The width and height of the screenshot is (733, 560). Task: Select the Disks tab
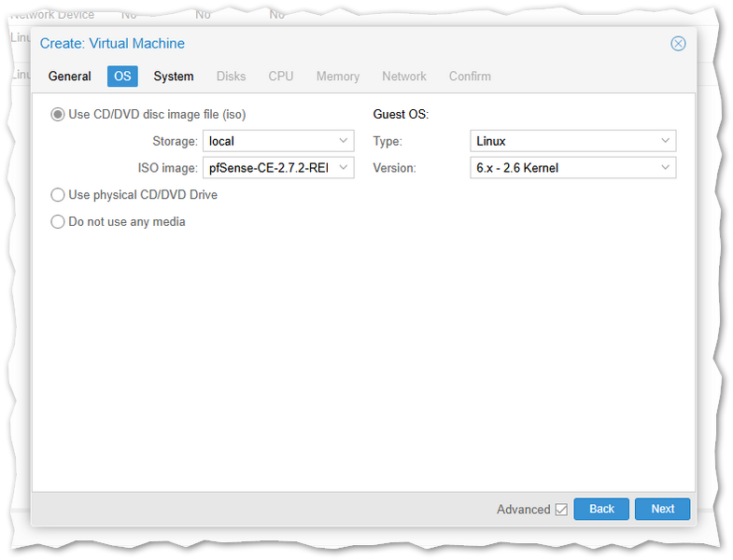point(231,77)
